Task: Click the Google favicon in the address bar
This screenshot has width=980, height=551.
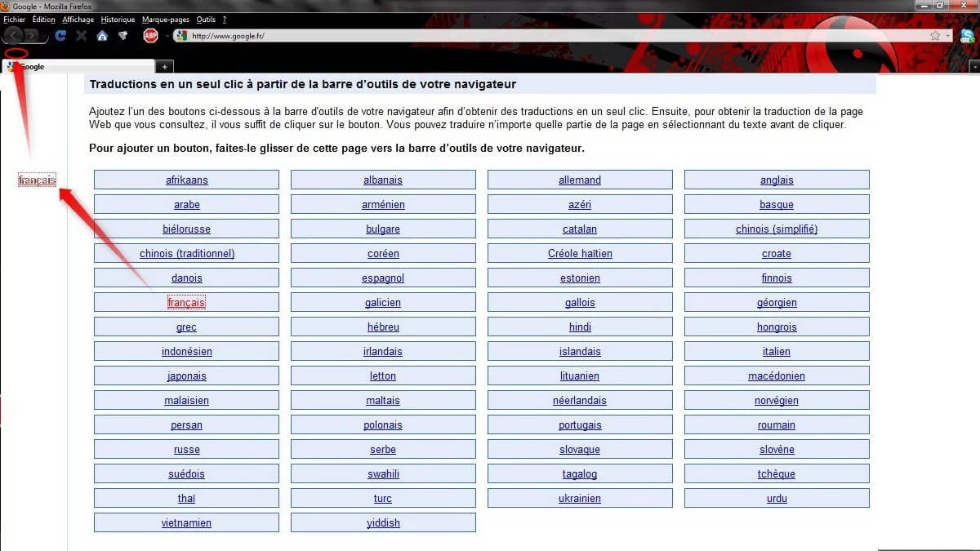Action: point(181,36)
